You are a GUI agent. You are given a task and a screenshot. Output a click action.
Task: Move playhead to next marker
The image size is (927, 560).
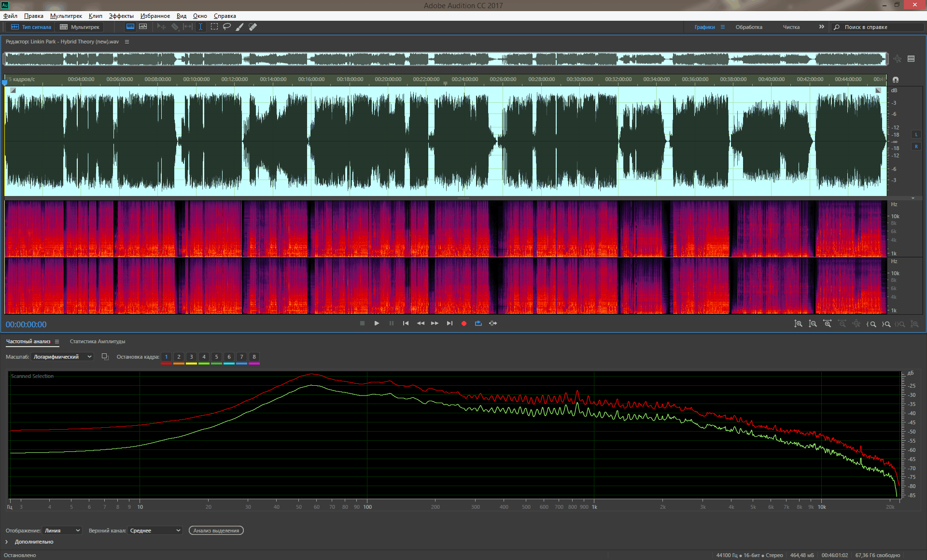[x=449, y=323]
